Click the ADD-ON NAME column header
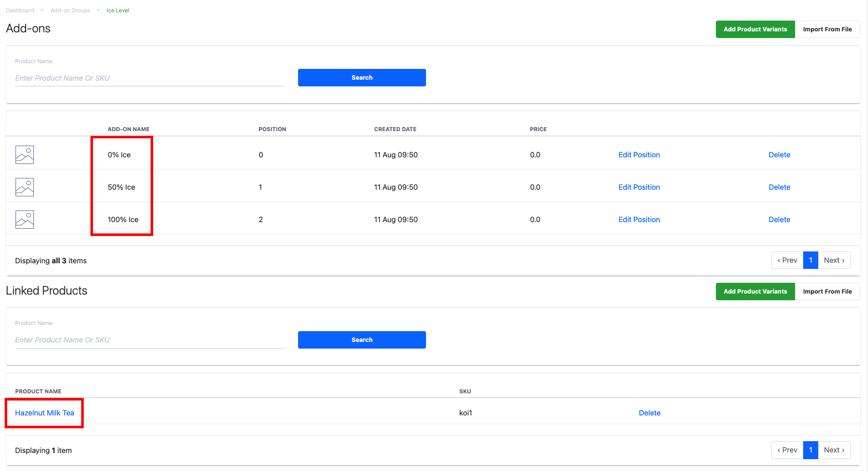 (128, 129)
